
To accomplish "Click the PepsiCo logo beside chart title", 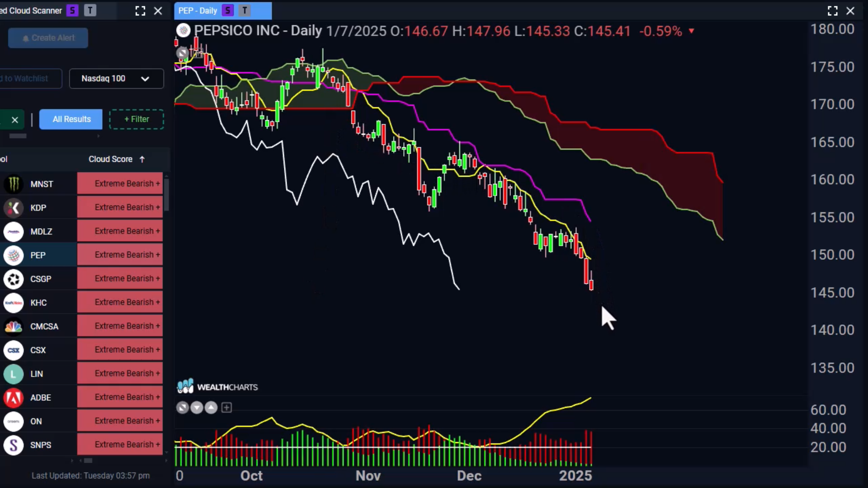I will [x=183, y=31].
